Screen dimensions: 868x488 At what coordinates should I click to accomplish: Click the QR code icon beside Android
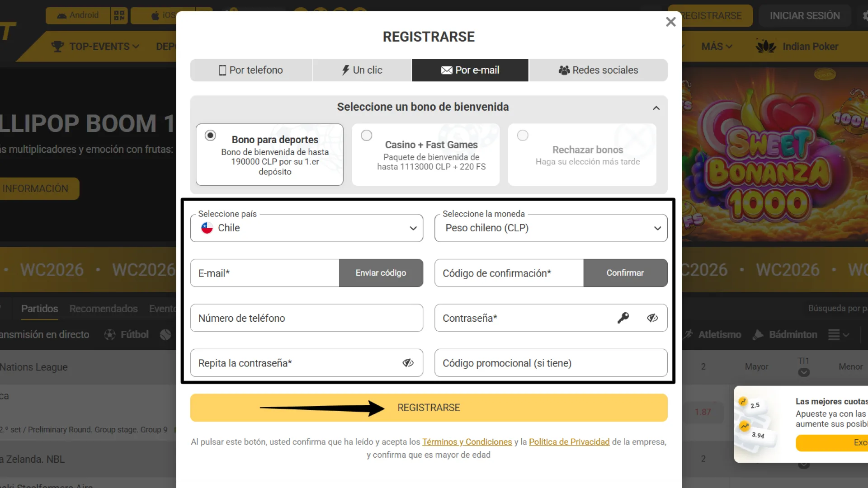[119, 15]
